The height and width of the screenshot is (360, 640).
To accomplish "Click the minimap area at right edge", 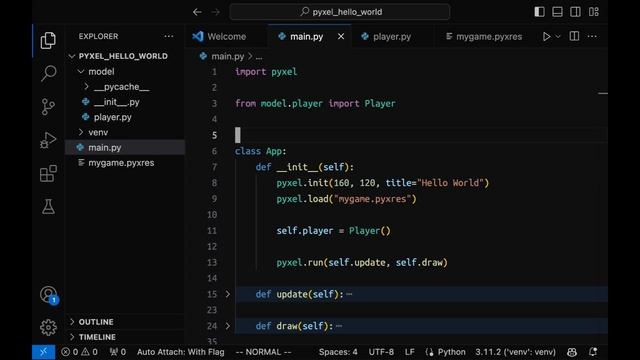I will 603,94.
